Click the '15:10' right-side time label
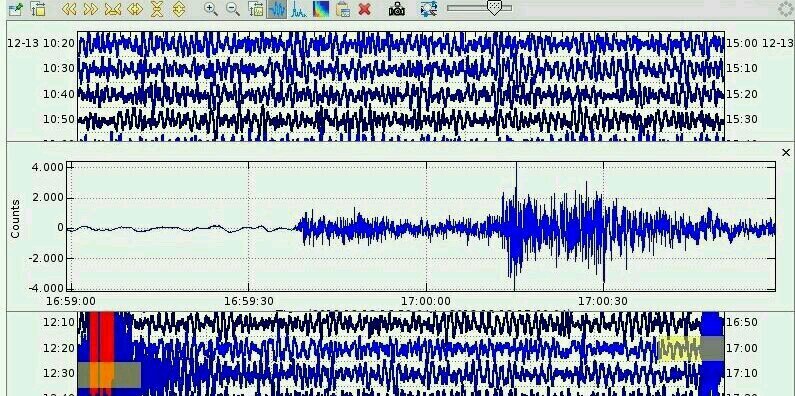Screen dimensions: 795x396 (x=741, y=68)
